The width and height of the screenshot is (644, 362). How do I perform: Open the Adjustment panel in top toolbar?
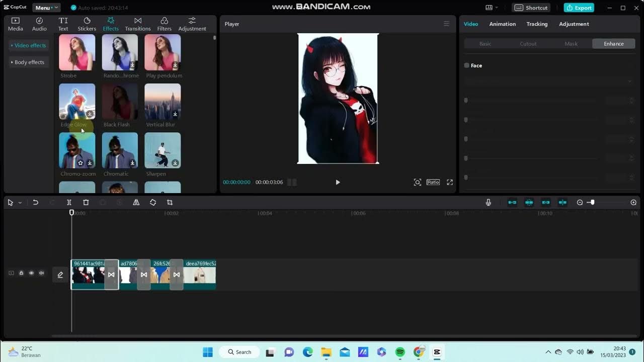pyautogui.click(x=192, y=24)
